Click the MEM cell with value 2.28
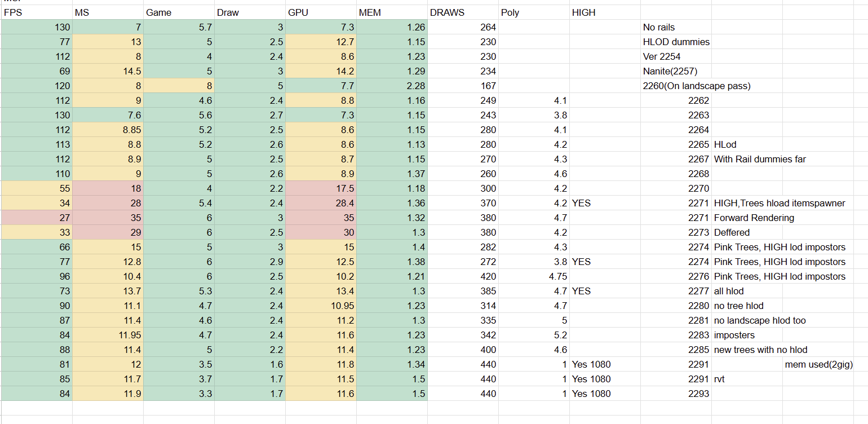This screenshot has width=868, height=424. [x=392, y=86]
